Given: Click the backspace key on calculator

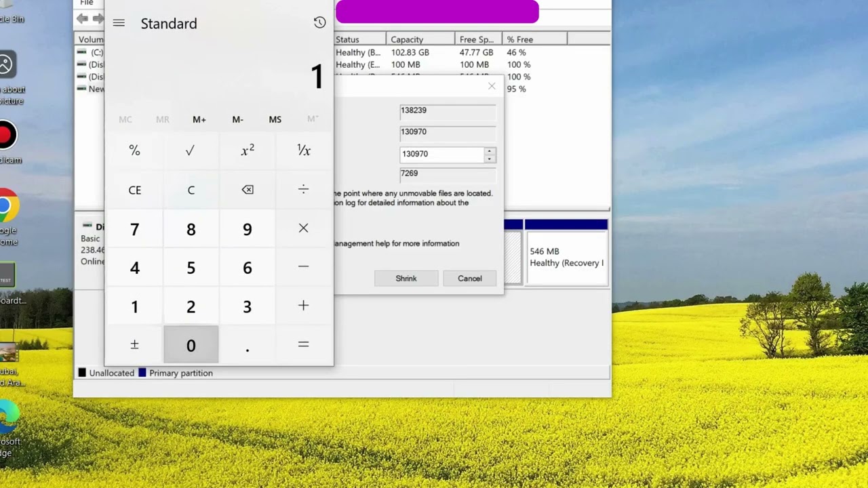Looking at the screenshot, I should coord(248,190).
